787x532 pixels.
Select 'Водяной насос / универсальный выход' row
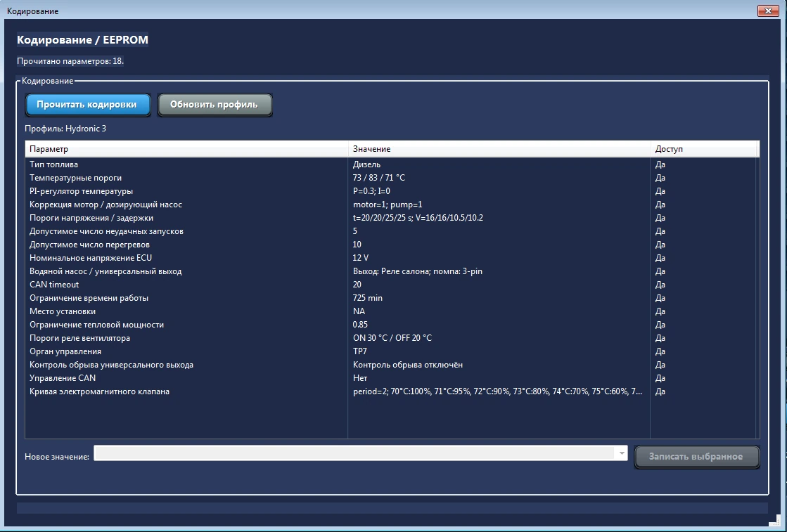(x=390, y=271)
